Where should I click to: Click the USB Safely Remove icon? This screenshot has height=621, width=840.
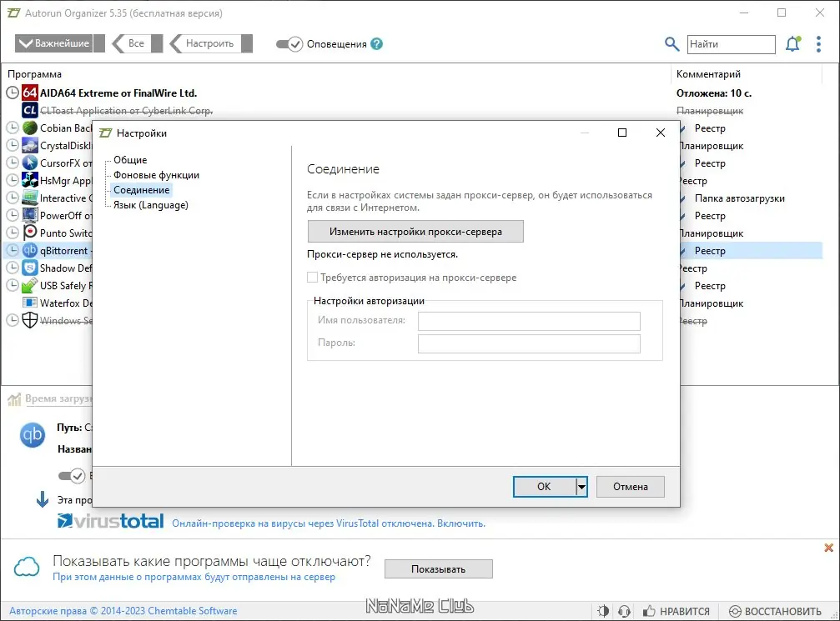coord(29,285)
